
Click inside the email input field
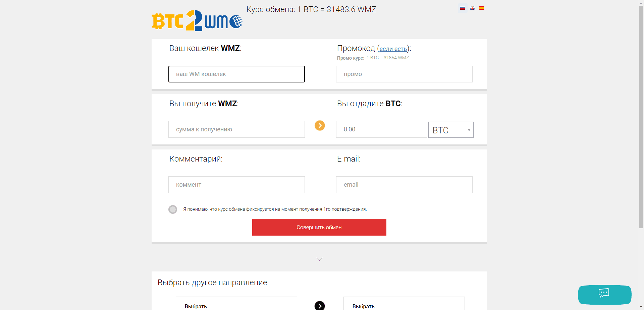tap(404, 184)
